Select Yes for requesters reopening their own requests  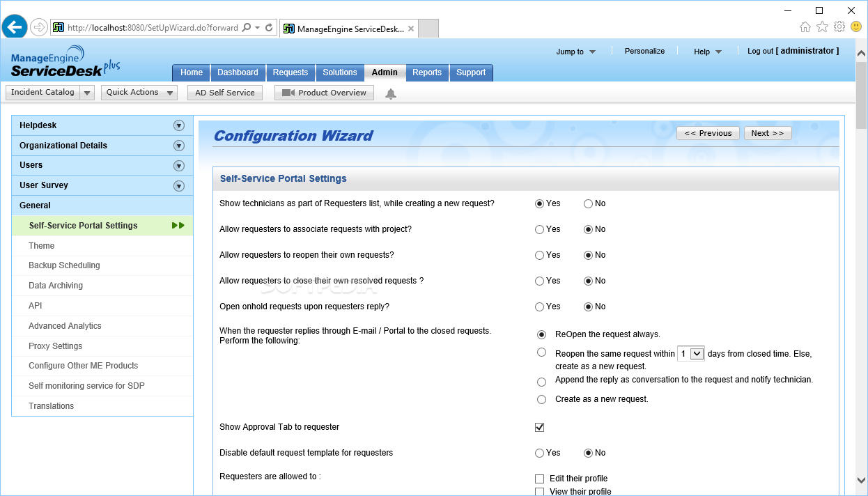pos(539,255)
